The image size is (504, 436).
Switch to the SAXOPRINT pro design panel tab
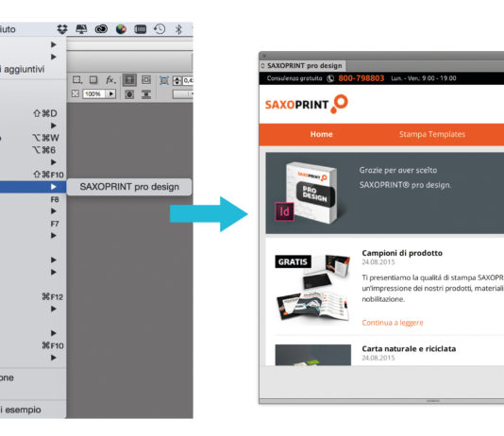[x=303, y=66]
